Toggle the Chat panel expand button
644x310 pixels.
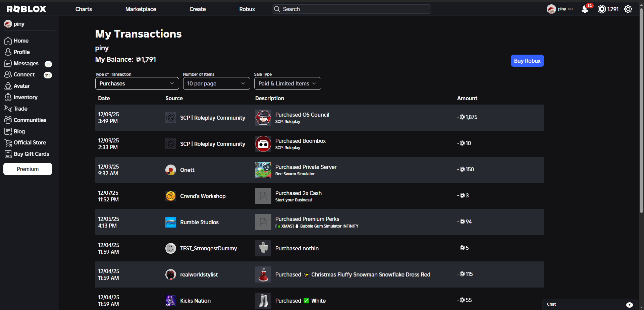pos(630,305)
